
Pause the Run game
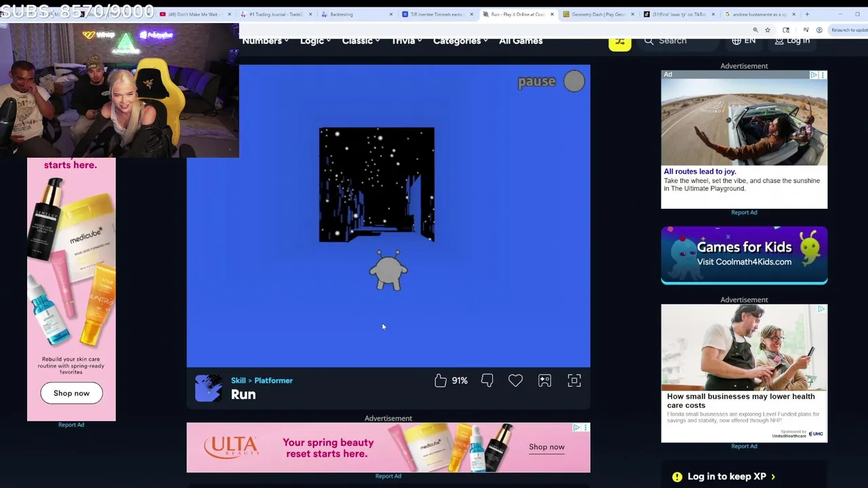pyautogui.click(x=551, y=81)
